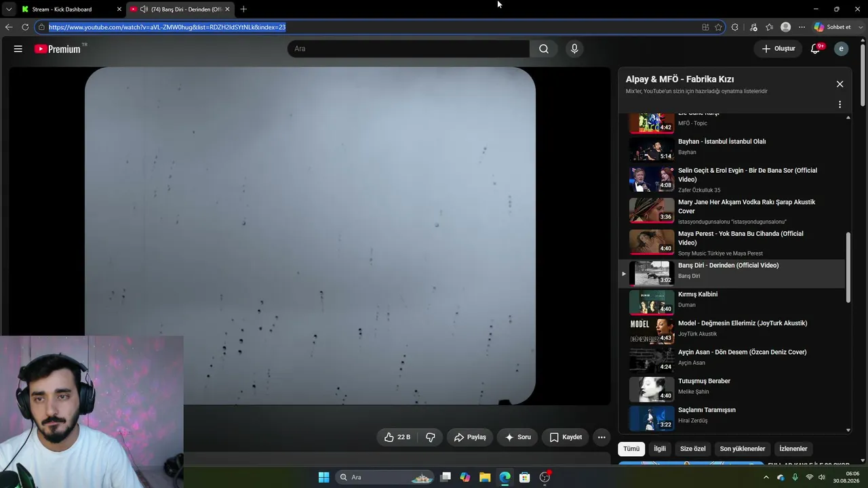This screenshot has width=868, height=488.
Task: Ask about the video with Soru
Action: coord(517,437)
